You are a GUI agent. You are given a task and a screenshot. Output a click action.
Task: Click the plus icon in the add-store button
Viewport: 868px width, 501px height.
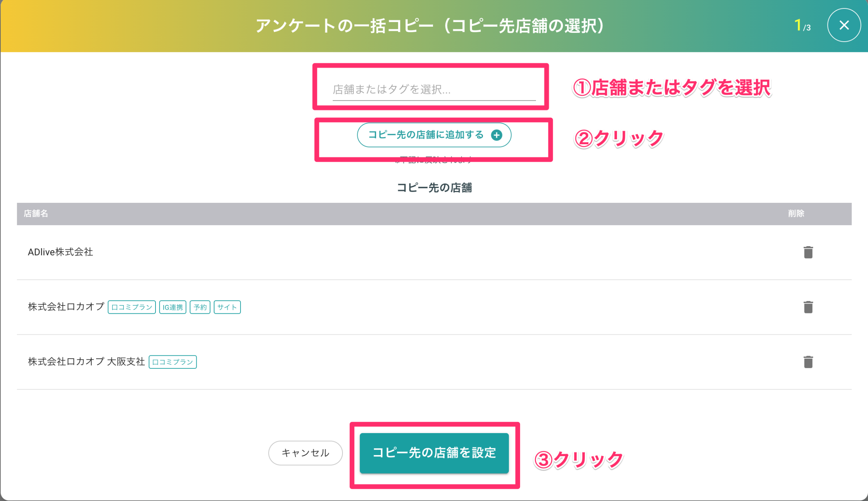(x=497, y=135)
